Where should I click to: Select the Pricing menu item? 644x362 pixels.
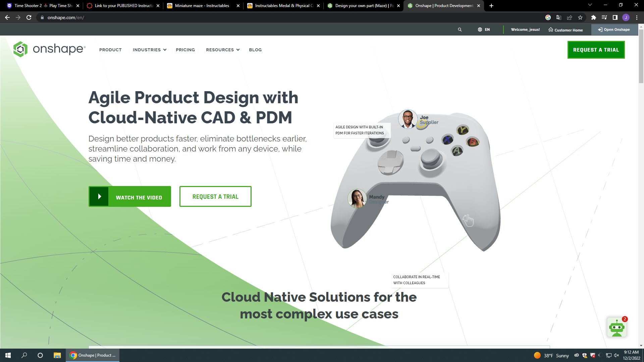(x=185, y=50)
